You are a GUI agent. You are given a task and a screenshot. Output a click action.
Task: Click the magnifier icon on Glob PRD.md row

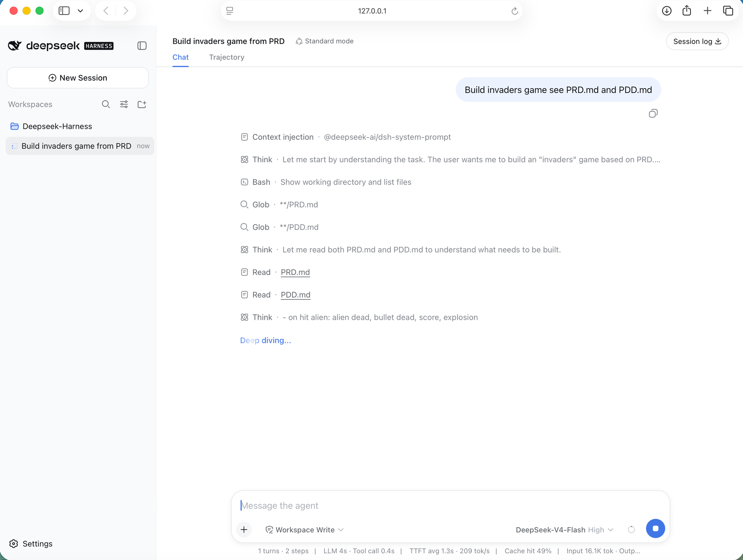245,205
